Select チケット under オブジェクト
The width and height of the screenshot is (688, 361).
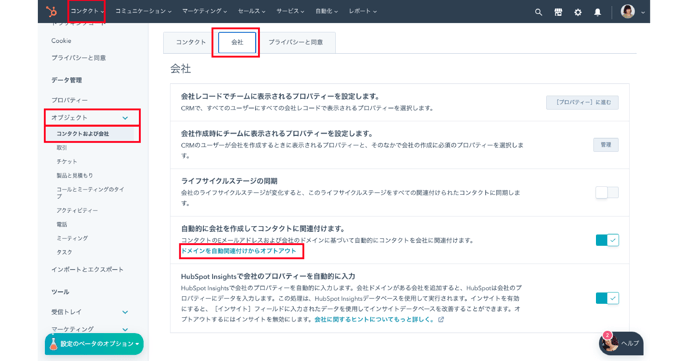[x=67, y=162]
